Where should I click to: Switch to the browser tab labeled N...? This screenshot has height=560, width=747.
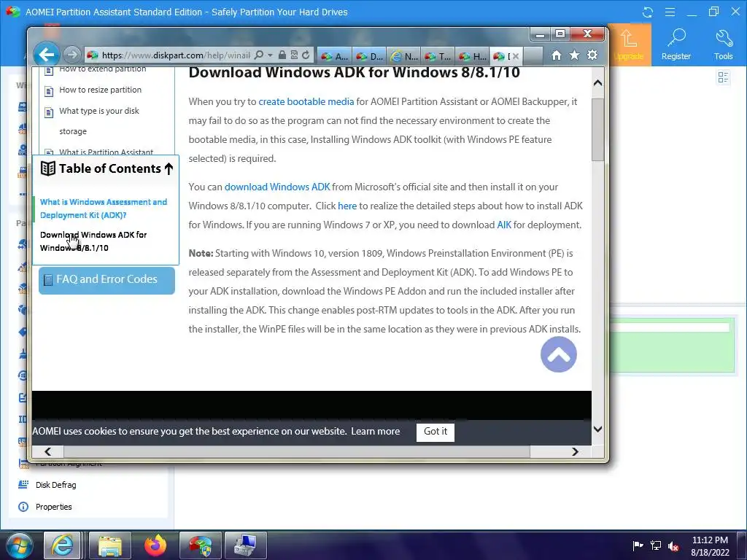pyautogui.click(x=403, y=56)
